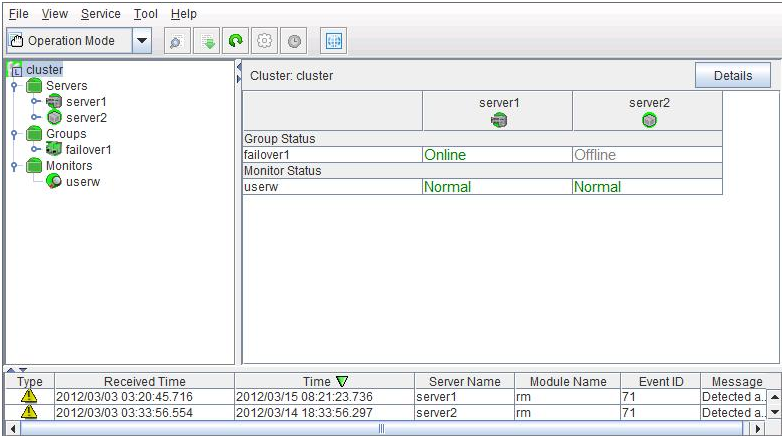The image size is (784, 438).
Task: Open the Service menu
Action: 100,14
